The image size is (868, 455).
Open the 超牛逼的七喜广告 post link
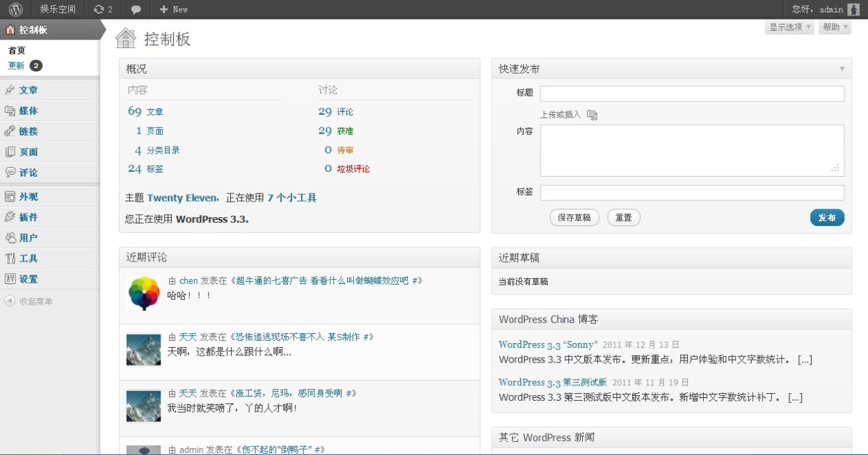[x=323, y=280]
